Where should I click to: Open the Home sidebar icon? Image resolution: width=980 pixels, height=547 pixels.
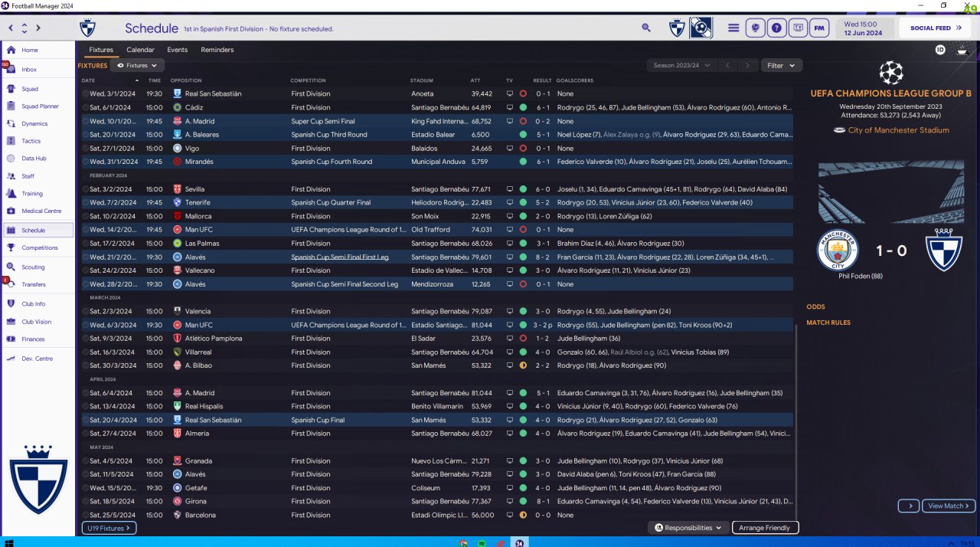11,50
